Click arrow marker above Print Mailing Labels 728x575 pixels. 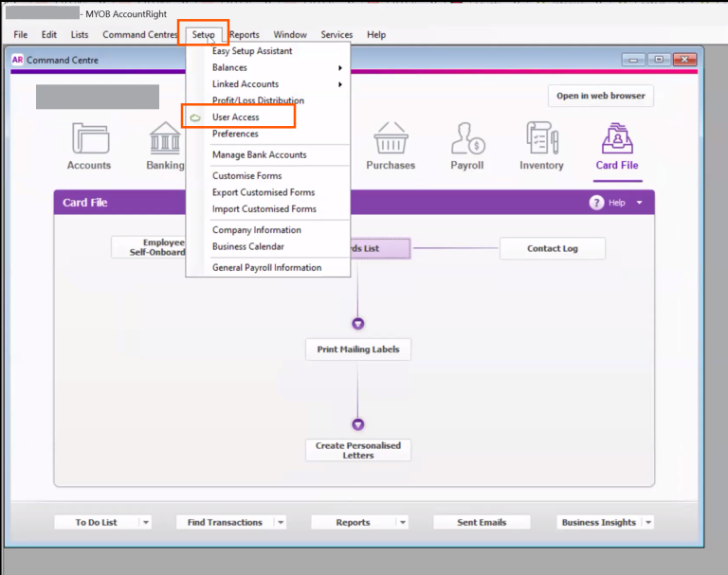click(357, 323)
